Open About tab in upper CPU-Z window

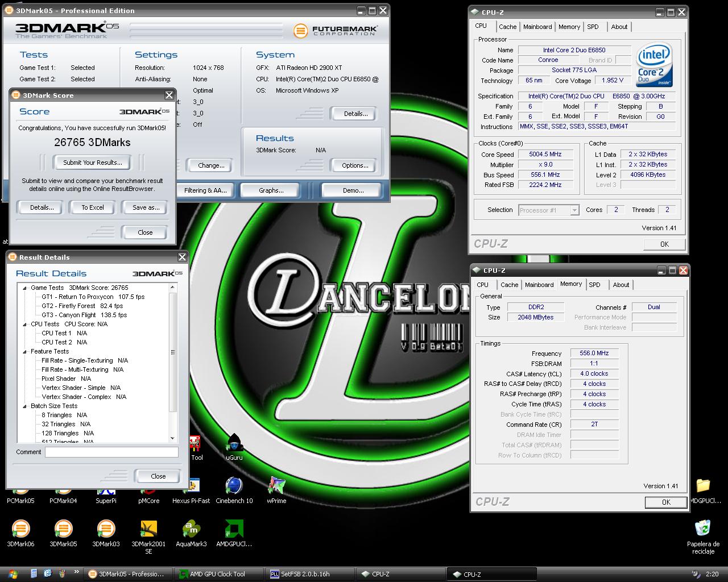point(619,27)
